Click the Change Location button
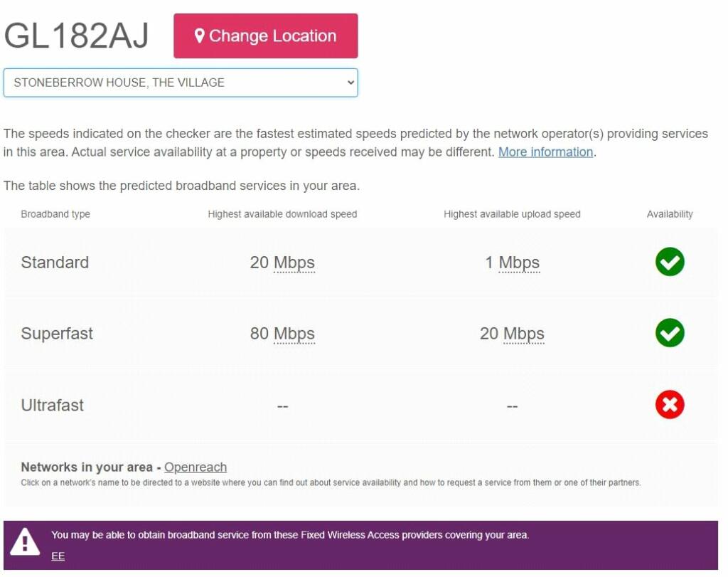The image size is (728, 577). pos(266,36)
